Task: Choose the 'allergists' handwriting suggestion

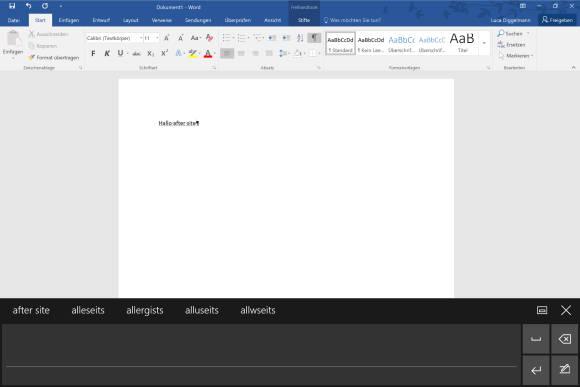Action: (x=145, y=310)
